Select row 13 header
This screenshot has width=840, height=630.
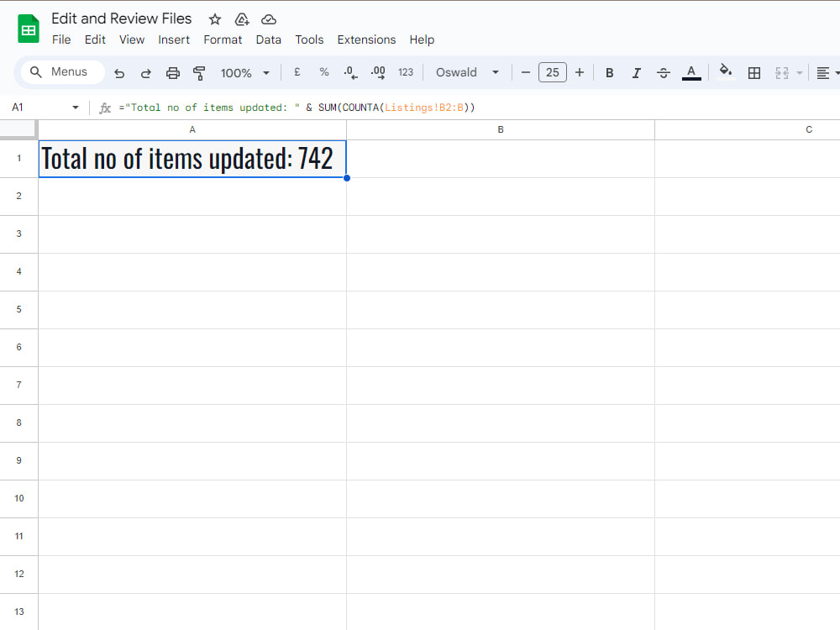pos(18,612)
